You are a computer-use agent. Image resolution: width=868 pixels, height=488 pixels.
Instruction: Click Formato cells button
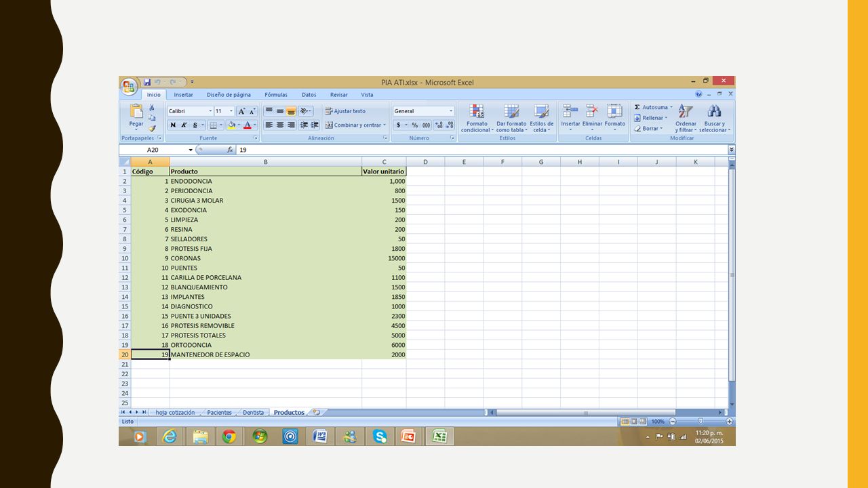click(614, 117)
